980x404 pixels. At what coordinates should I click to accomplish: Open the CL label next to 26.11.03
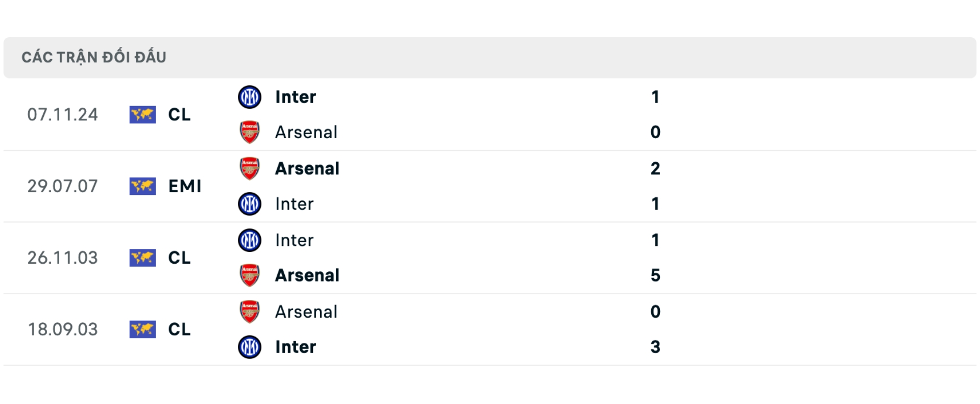click(x=179, y=258)
